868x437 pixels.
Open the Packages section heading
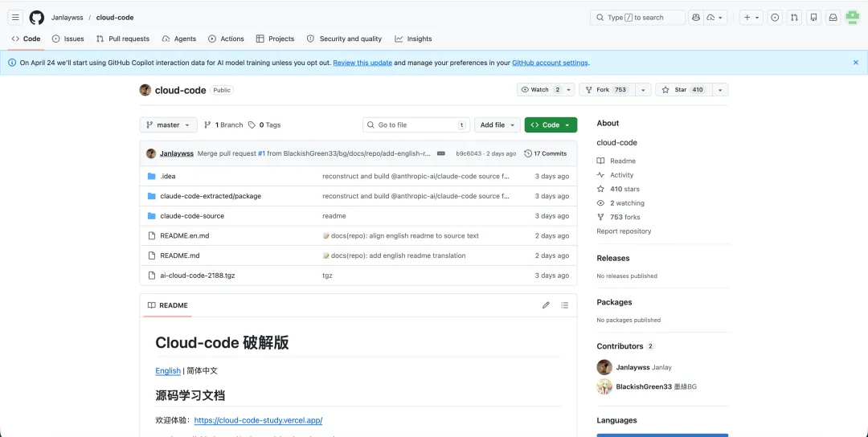coord(614,302)
